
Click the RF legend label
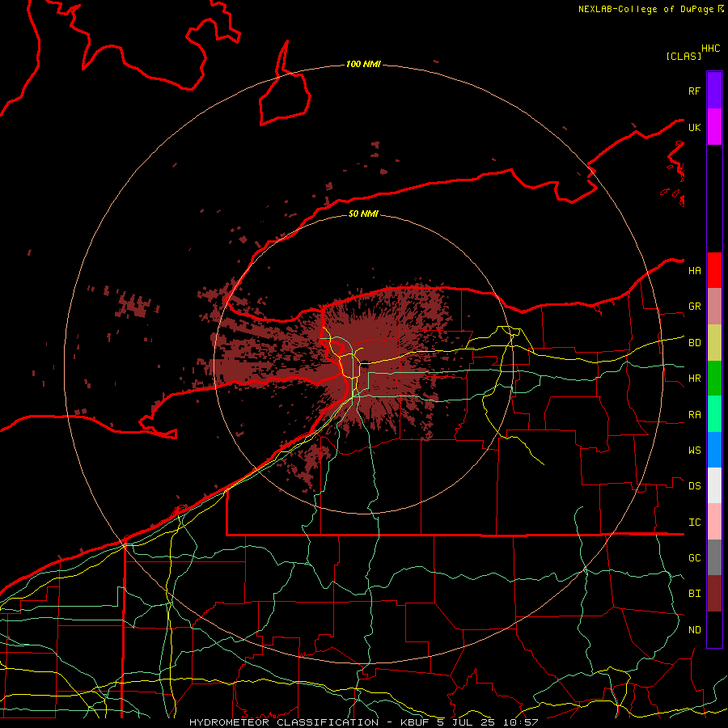(695, 91)
